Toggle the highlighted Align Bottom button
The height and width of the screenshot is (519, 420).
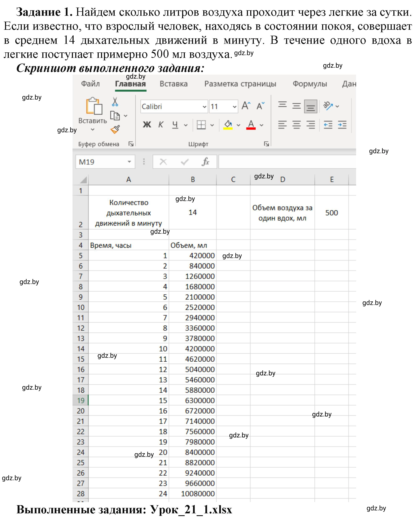[x=311, y=106]
